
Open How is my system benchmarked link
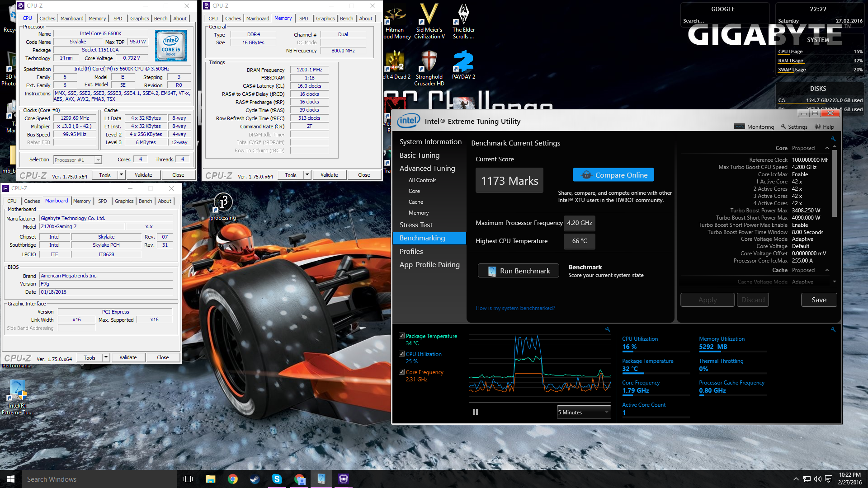(515, 308)
